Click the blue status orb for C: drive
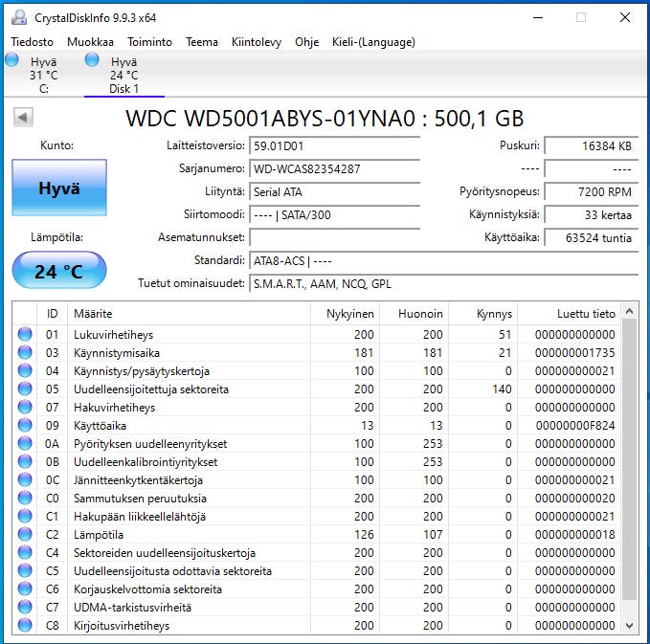This screenshot has width=650, height=644. pyautogui.click(x=12, y=59)
